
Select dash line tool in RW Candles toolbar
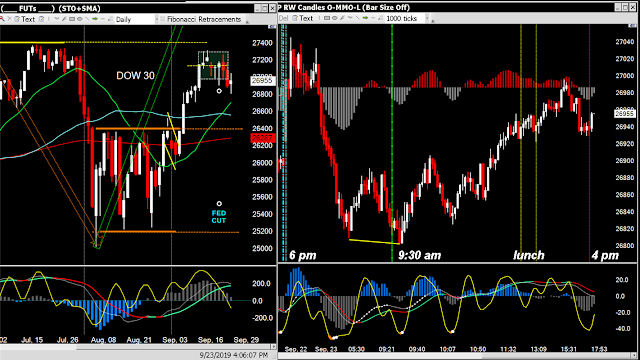[x=373, y=18]
